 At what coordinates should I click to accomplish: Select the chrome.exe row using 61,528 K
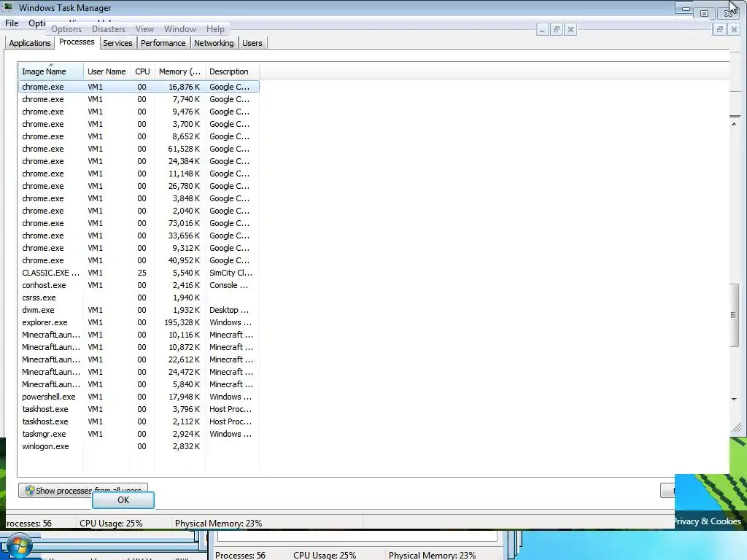tap(139, 149)
